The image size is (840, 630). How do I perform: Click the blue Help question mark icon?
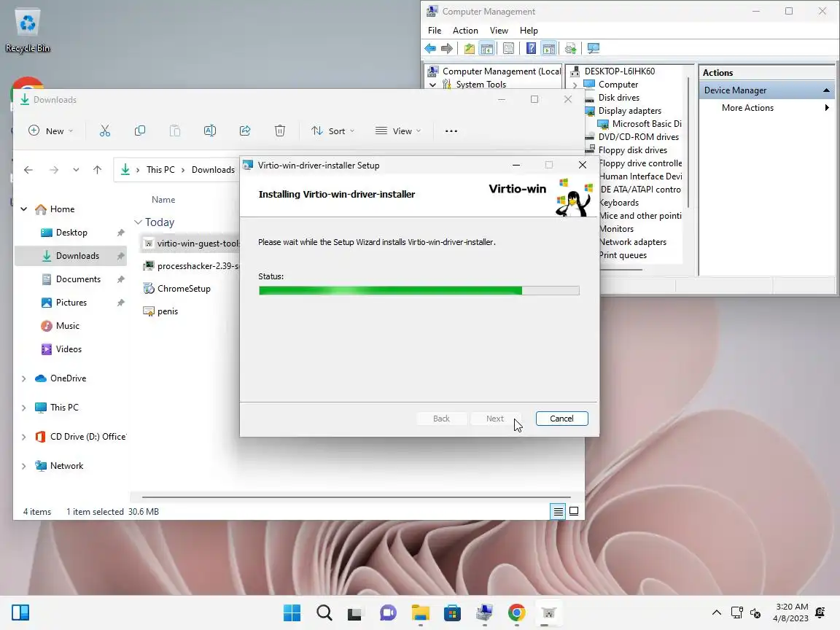tap(531, 49)
